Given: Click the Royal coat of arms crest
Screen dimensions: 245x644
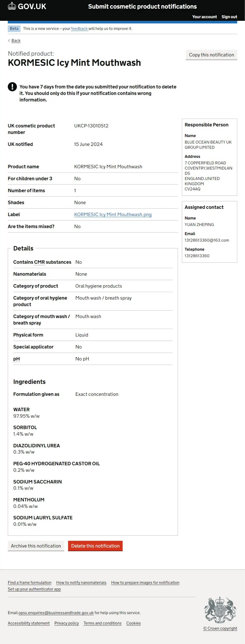Looking at the screenshot, I should (220, 610).
